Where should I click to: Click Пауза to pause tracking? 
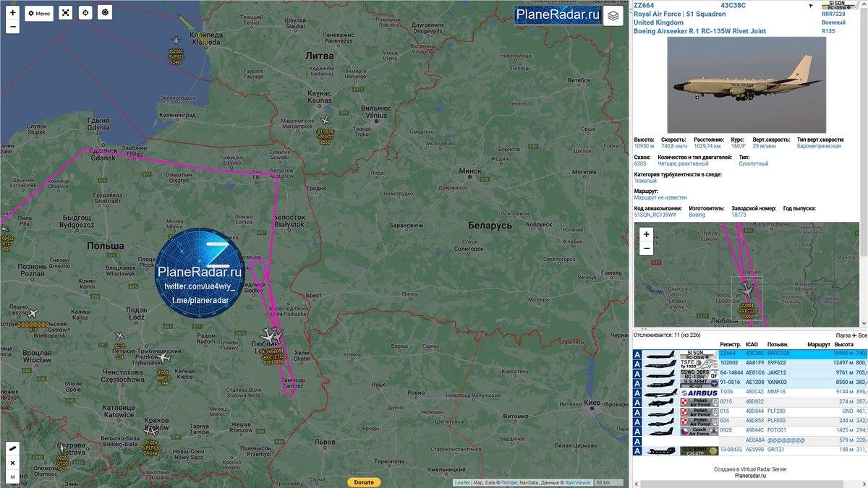[842, 335]
